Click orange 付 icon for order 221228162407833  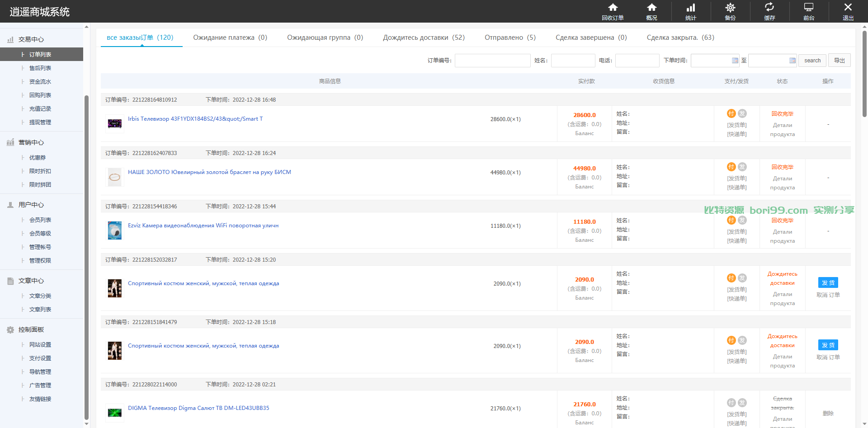coord(731,167)
